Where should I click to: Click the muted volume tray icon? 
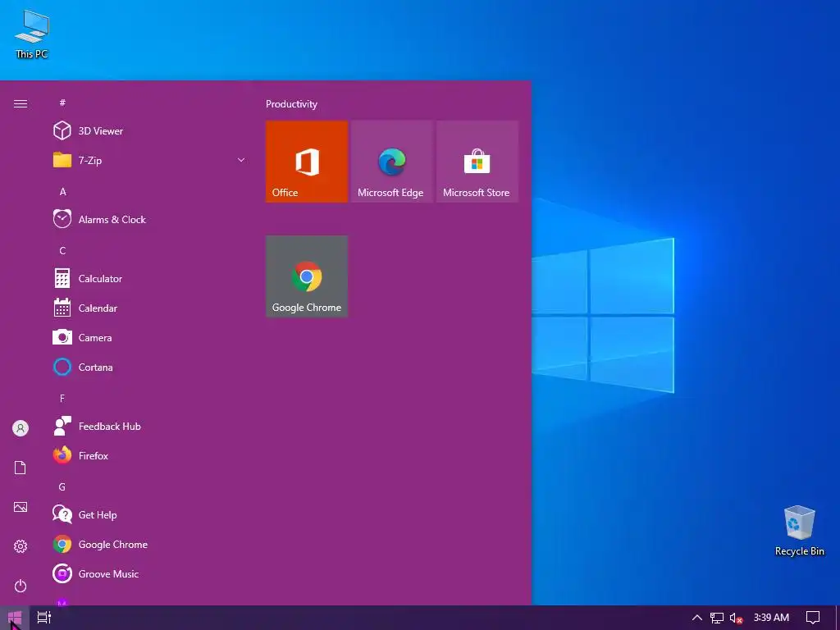[736, 619]
